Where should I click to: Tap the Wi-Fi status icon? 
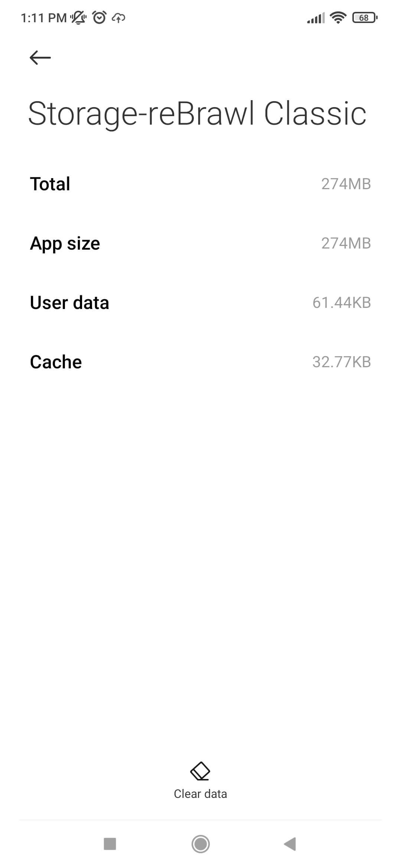point(338,17)
